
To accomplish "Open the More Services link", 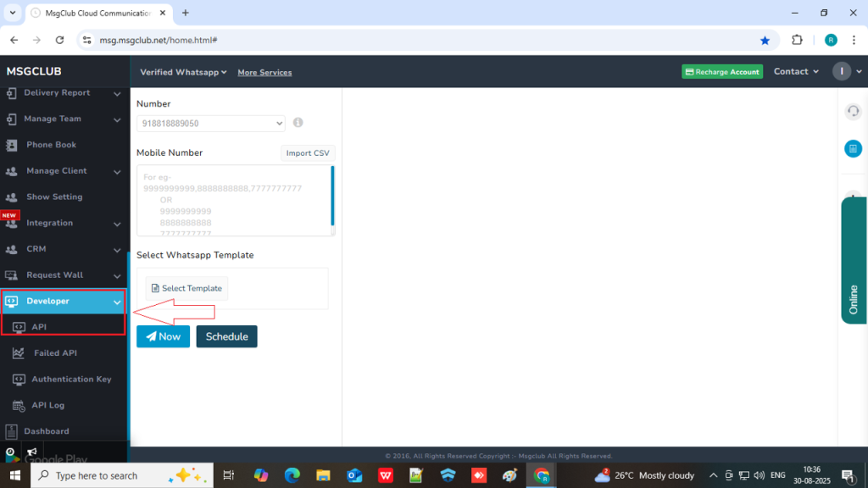I will 264,73.
